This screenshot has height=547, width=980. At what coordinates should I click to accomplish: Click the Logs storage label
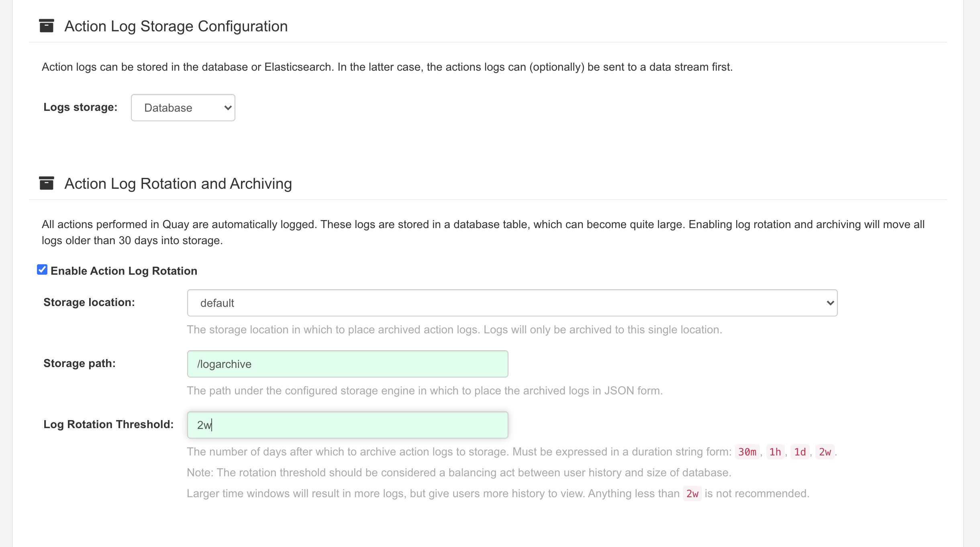click(x=80, y=107)
